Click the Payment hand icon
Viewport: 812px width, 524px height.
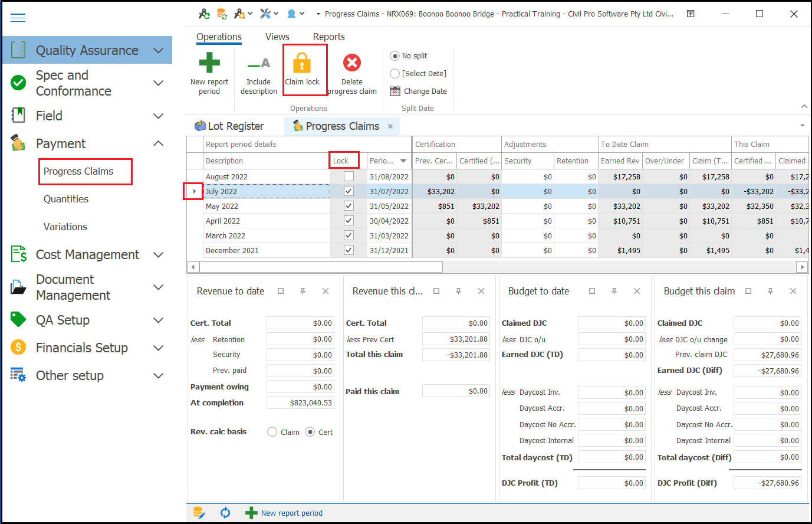point(18,143)
